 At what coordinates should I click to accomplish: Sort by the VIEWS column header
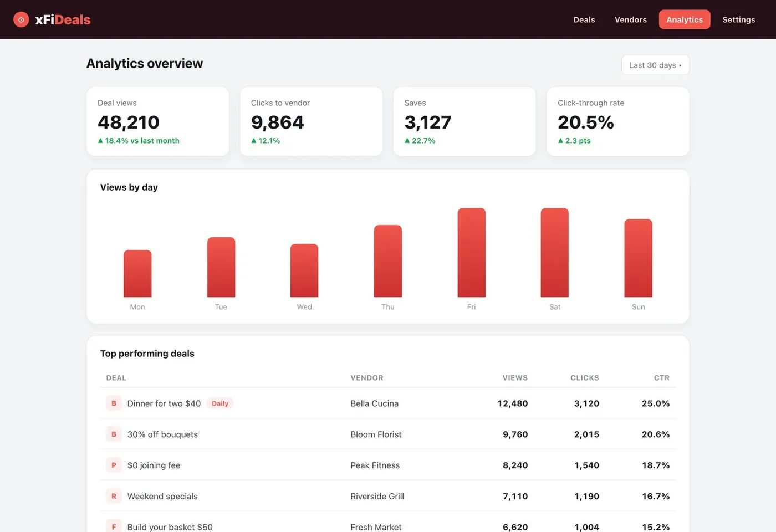(x=515, y=378)
